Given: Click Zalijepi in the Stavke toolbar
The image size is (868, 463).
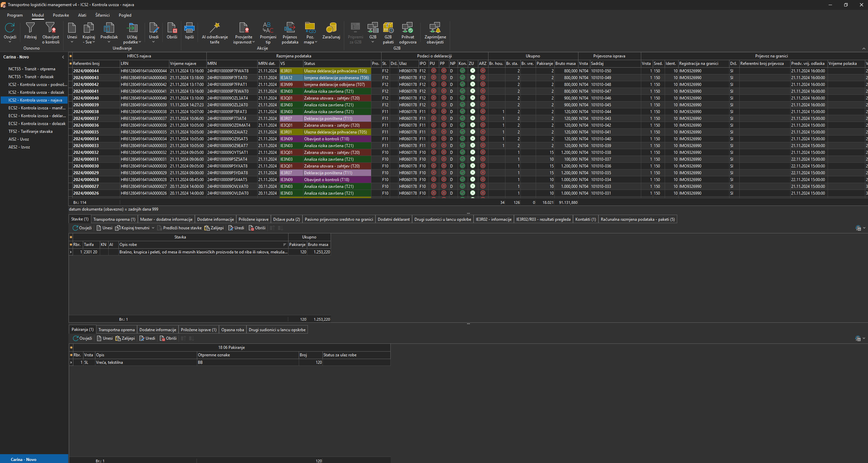Looking at the screenshot, I should [214, 228].
